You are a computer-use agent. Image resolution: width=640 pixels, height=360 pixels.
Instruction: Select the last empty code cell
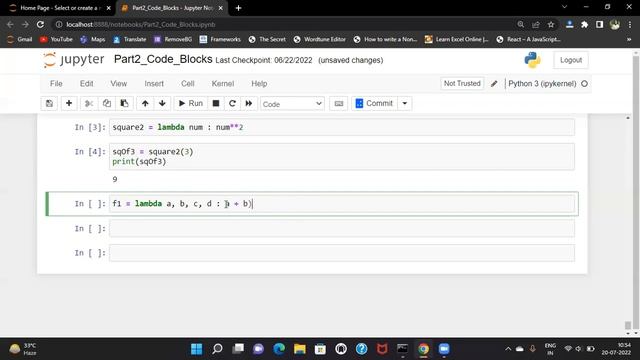click(x=342, y=253)
